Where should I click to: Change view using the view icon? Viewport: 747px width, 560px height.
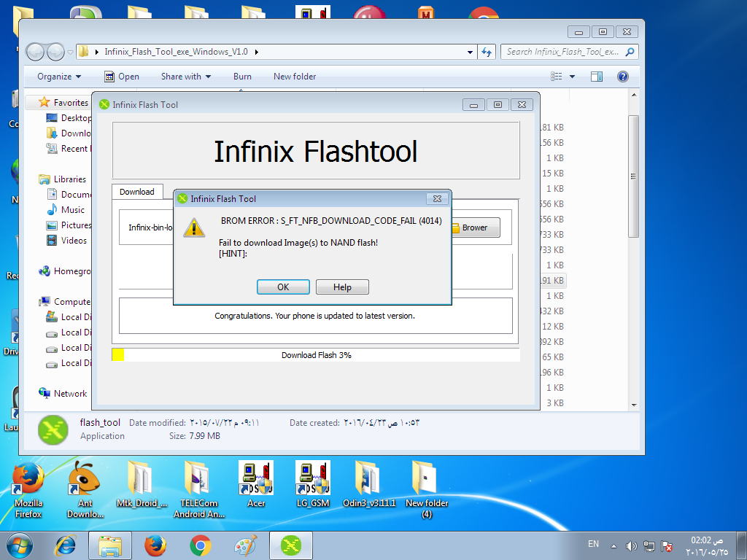(556, 77)
